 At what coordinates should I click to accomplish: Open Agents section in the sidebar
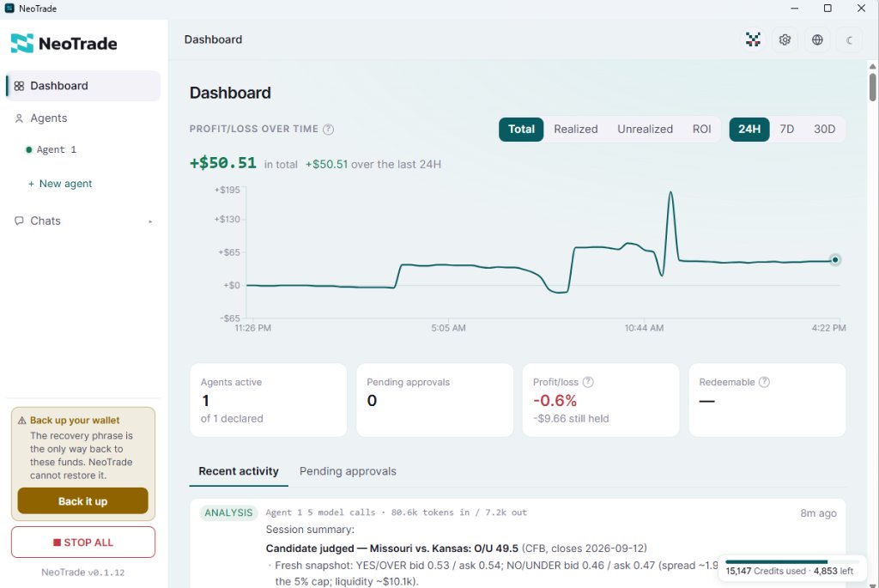point(83,118)
